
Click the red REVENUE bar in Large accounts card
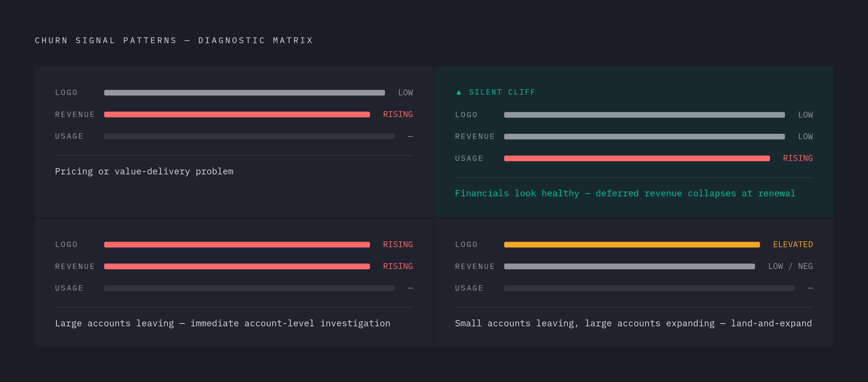237,266
